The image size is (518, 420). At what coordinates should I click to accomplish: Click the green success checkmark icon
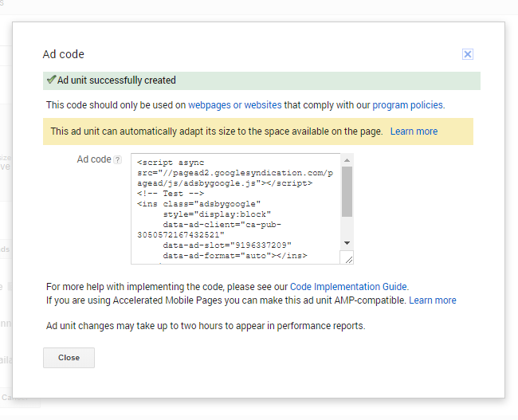click(51, 80)
